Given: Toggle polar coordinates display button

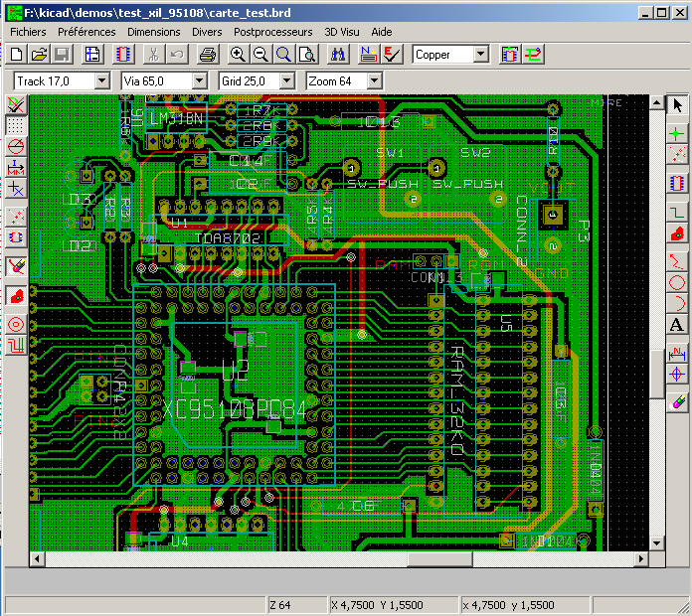Looking at the screenshot, I should tap(16, 146).
